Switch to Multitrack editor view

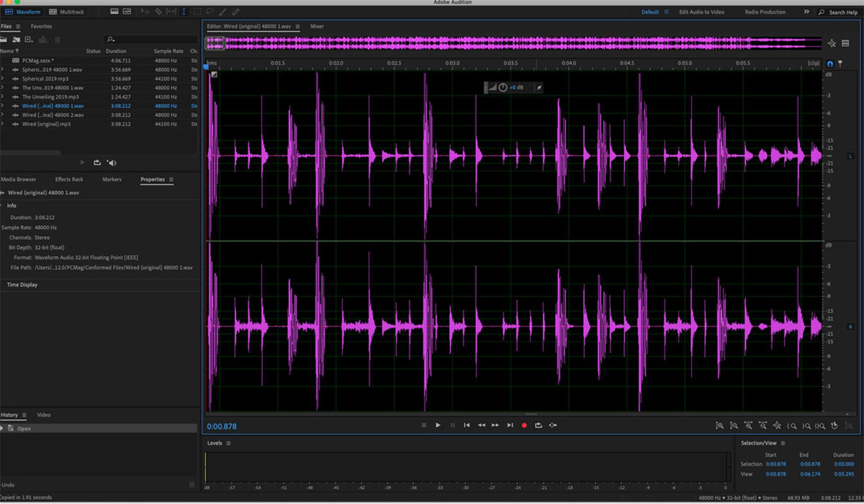point(66,12)
